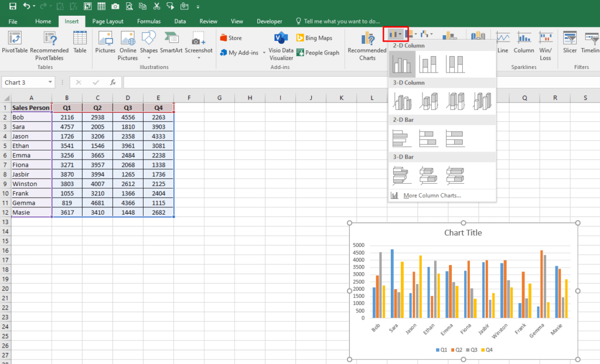
Task: Open the File menu
Action: point(13,20)
